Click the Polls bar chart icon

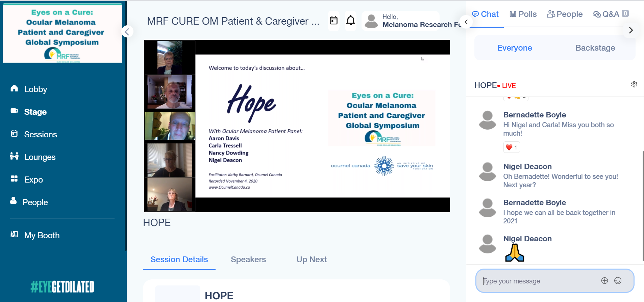513,14
